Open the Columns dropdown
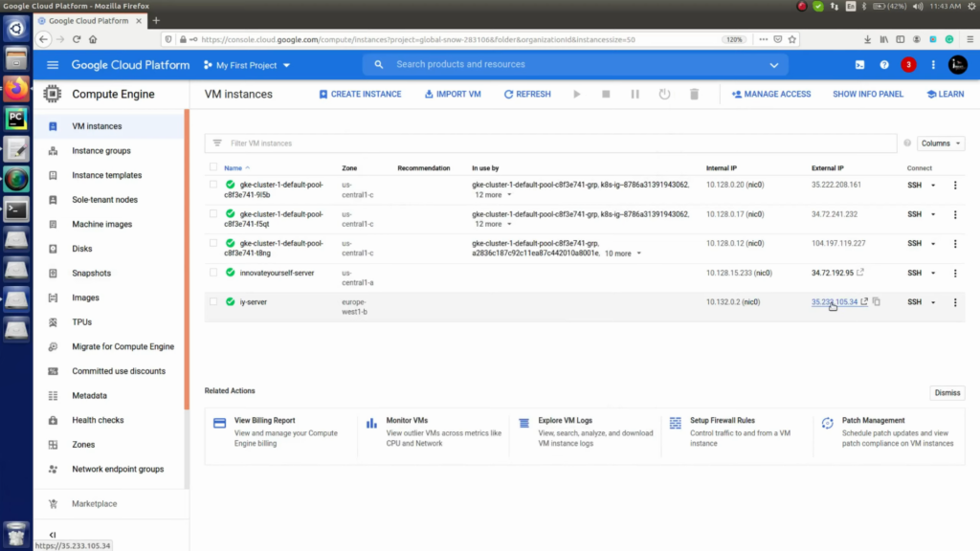Image resolution: width=980 pixels, height=551 pixels. point(938,143)
